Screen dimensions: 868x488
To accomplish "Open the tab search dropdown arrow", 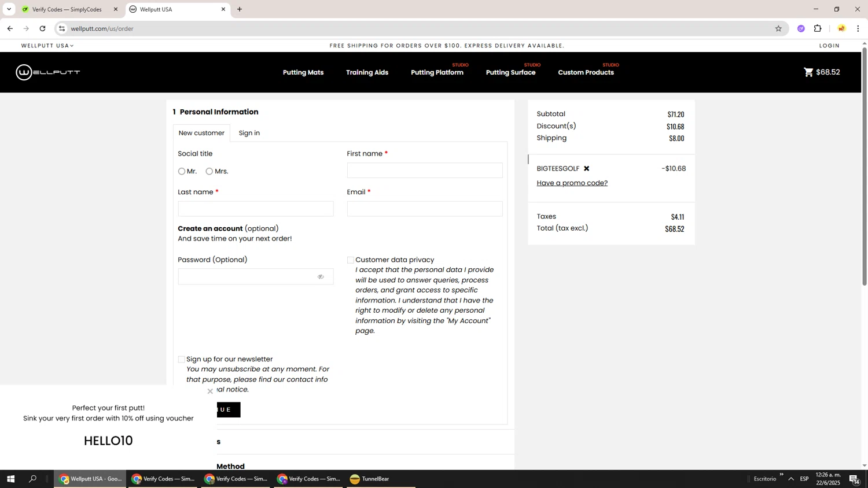I will [x=9, y=9].
